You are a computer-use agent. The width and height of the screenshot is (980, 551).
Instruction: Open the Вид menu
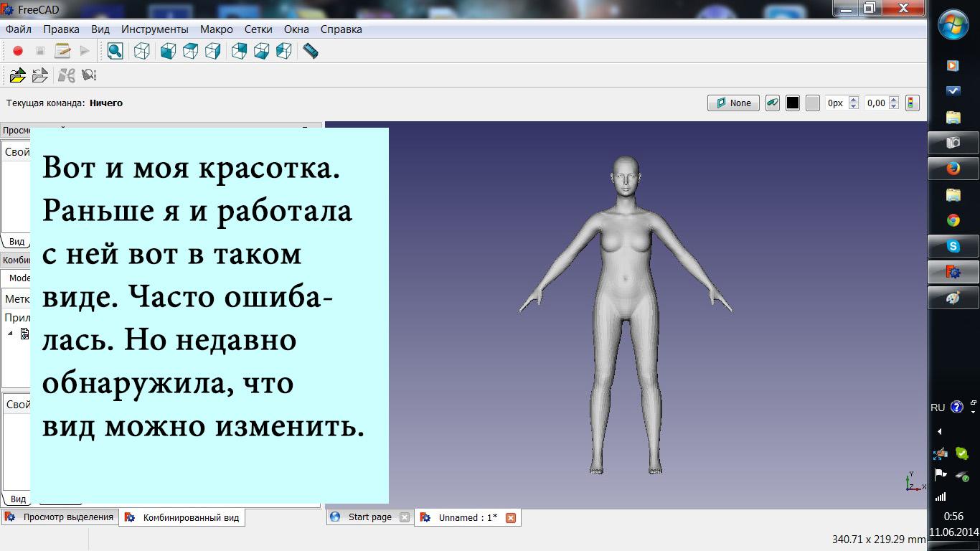(x=100, y=29)
